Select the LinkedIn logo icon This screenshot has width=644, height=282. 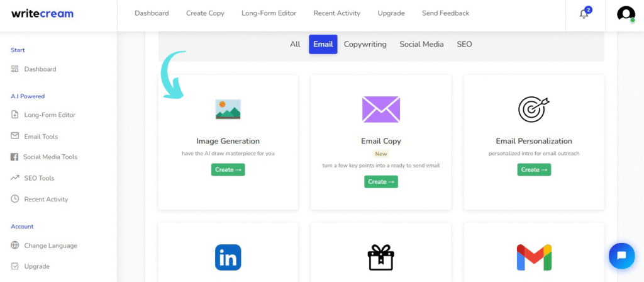click(228, 257)
